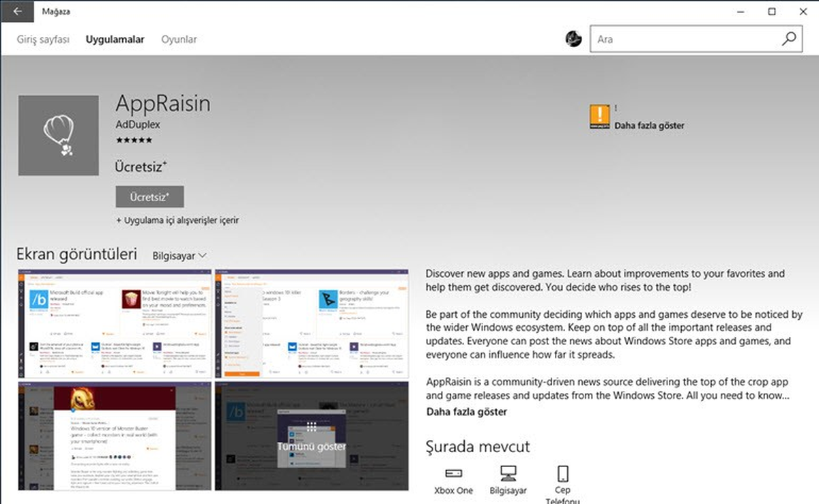819x504 pixels.
Task: Switch to the Oyunlar tab
Action: 179,40
